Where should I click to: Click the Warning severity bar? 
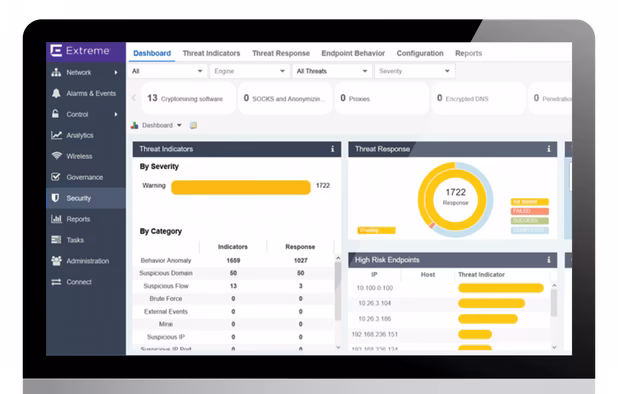tap(241, 188)
